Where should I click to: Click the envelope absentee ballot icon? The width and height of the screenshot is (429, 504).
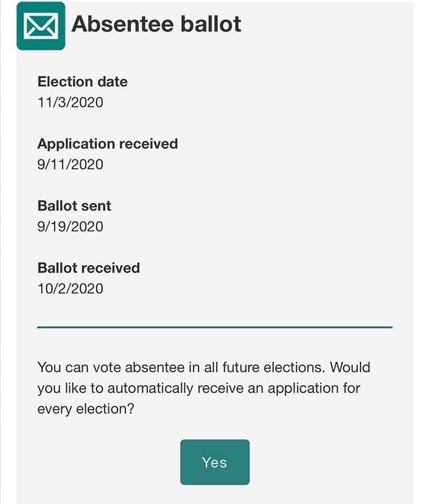coord(41,26)
